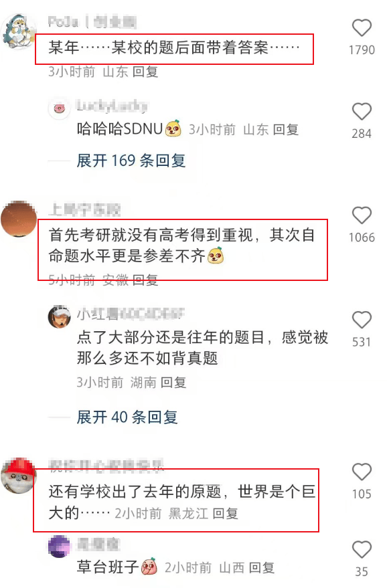Image resolution: width=387 pixels, height=588 pixels.
Task: Reply to the 黑龙江 comment
Action: 225,513
